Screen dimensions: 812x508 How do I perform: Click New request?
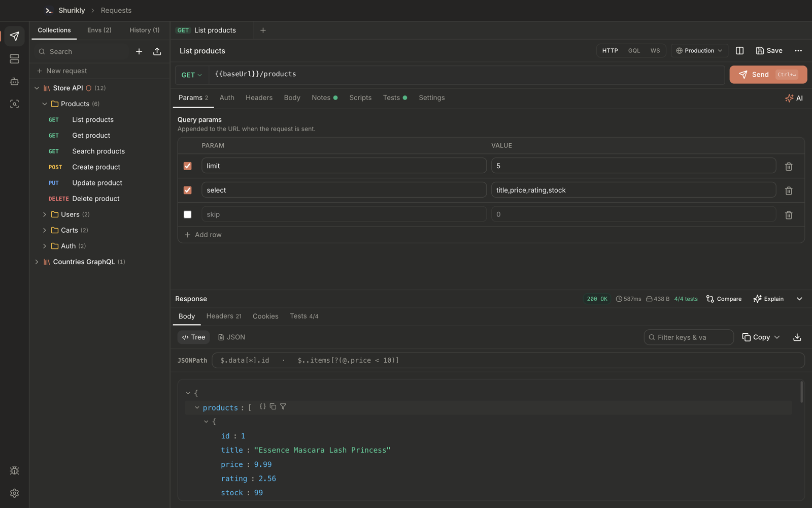pos(61,71)
